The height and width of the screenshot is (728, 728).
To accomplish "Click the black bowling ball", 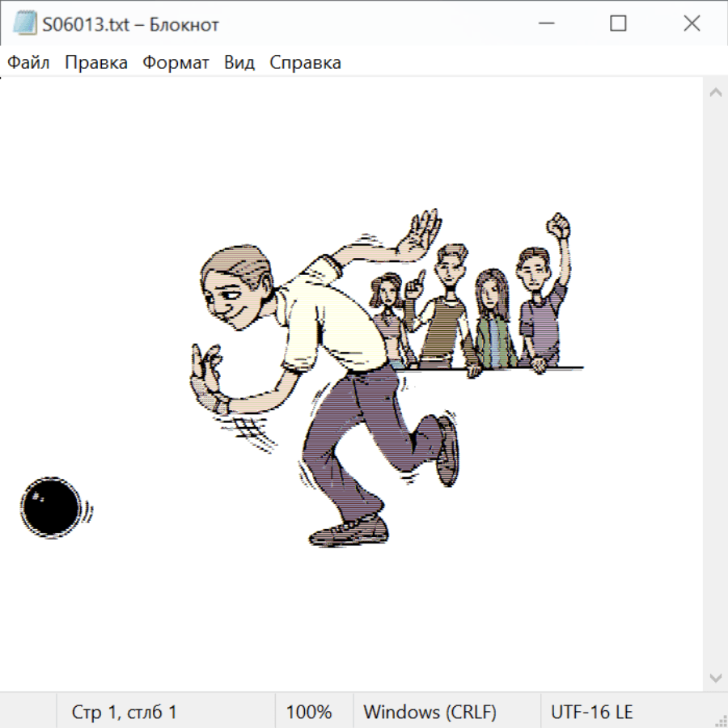I will 50,507.
